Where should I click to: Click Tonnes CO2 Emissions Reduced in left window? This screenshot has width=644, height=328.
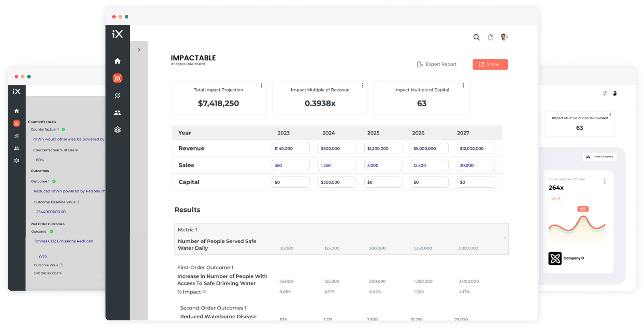63,241
